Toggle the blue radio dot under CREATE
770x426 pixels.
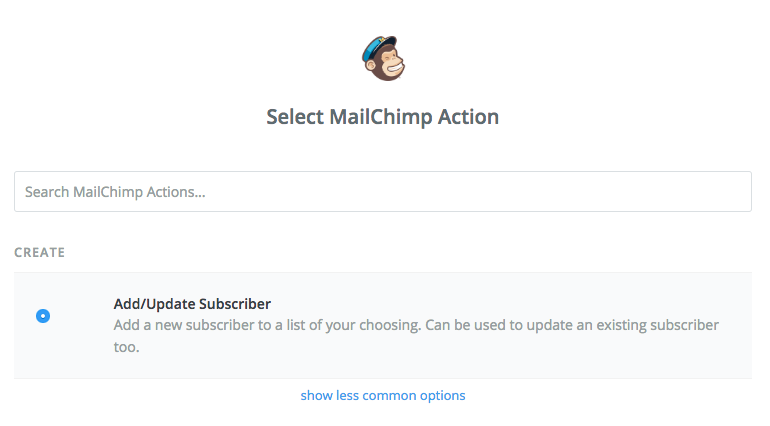coord(43,316)
